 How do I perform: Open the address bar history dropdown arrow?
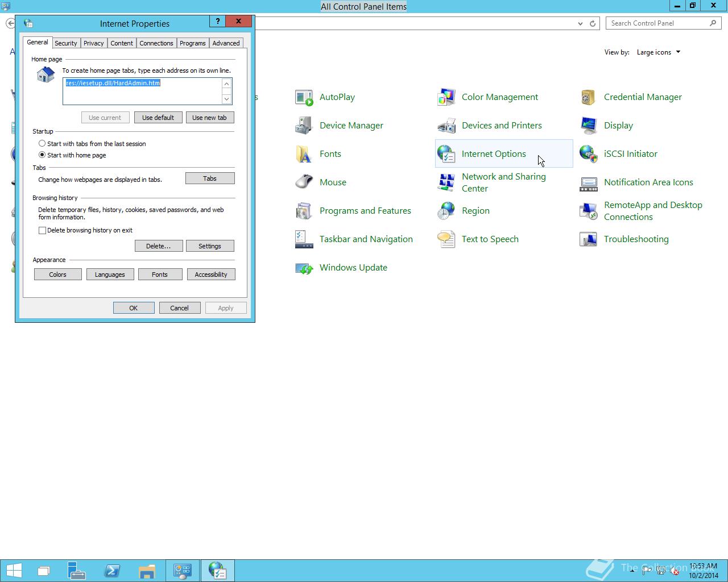(580, 23)
